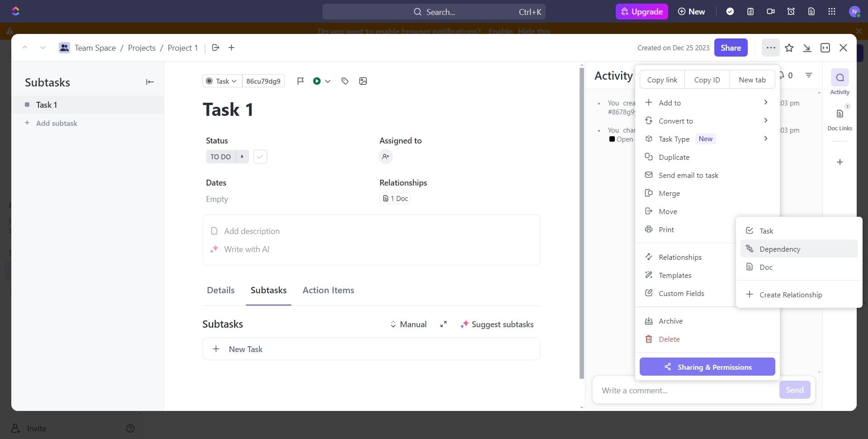Screen dimensions: 868x439
Task: Toggle the favorite star for Task 1
Action: [789, 48]
